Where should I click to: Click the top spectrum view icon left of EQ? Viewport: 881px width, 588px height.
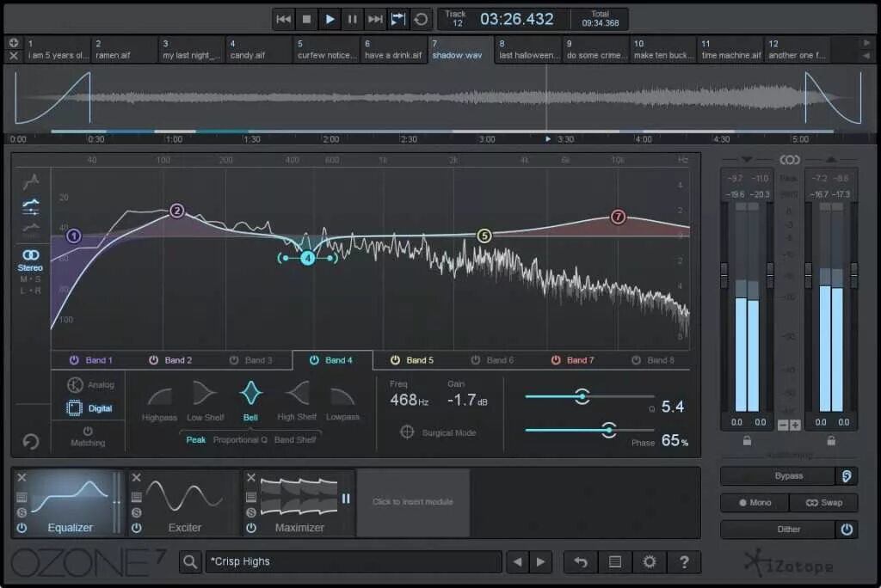pyautogui.click(x=31, y=181)
